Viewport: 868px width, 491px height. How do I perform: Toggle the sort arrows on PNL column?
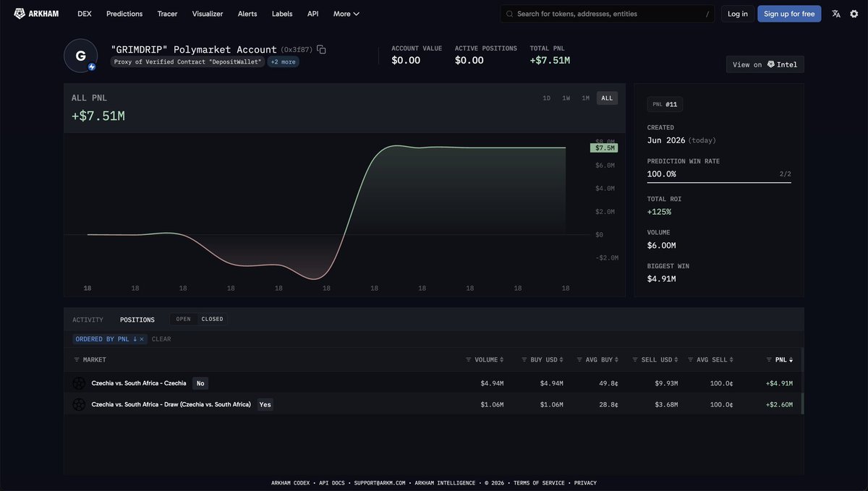(x=791, y=359)
